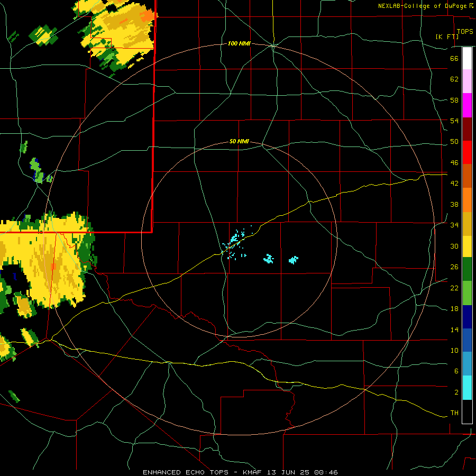476x476 pixels.
Task: Click the white 66 kft legend swatch
Action: point(467,58)
